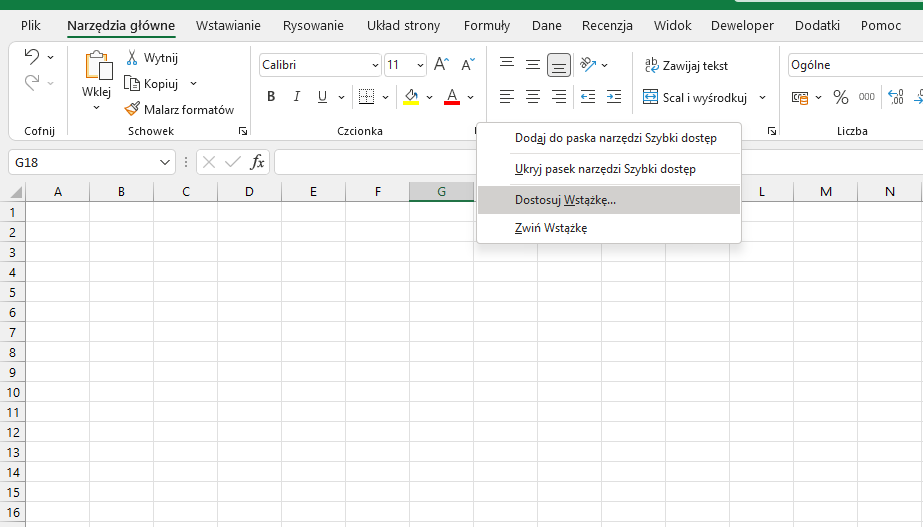Toggle bottom vertical alignment

pyautogui.click(x=559, y=65)
